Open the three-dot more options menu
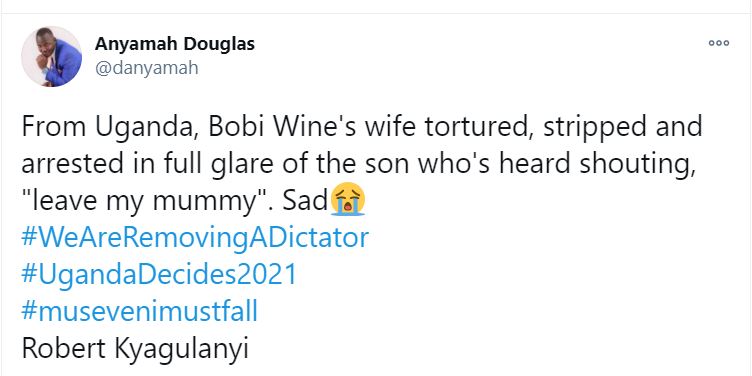The width and height of the screenshot is (752, 376). [x=718, y=43]
